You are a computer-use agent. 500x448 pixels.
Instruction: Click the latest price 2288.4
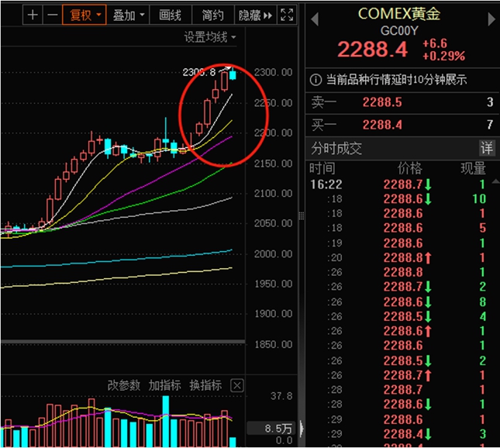tap(372, 50)
